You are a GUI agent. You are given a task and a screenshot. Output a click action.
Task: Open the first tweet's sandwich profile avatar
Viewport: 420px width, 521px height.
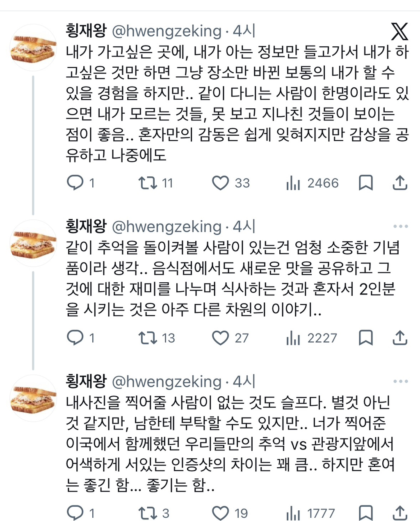tap(33, 48)
